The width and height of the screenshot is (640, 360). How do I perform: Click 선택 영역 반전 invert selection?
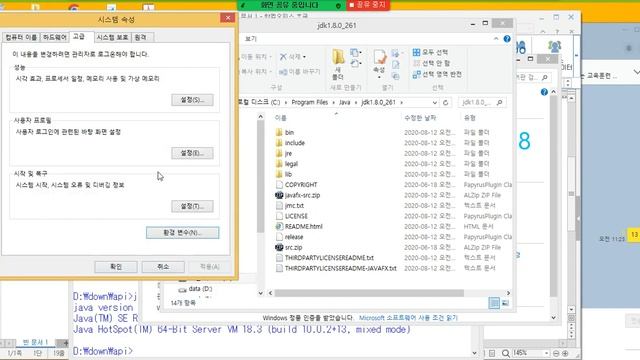click(x=437, y=74)
